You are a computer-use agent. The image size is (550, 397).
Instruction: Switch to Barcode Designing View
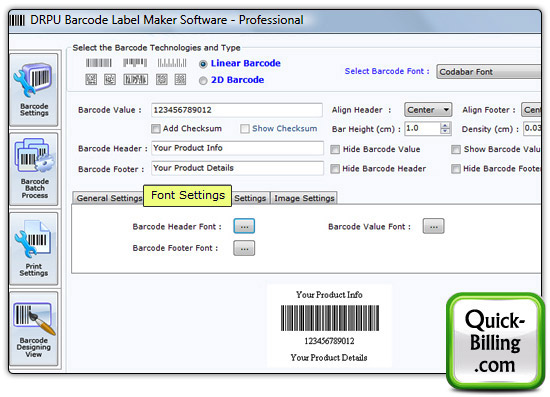[x=34, y=329]
